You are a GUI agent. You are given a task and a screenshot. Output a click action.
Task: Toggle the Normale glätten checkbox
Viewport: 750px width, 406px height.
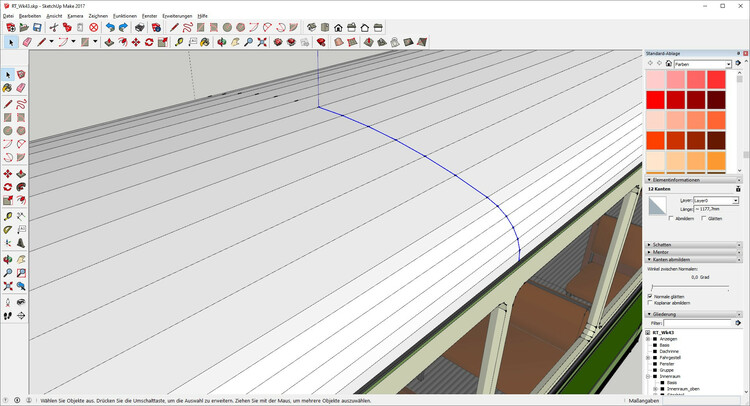coord(651,296)
